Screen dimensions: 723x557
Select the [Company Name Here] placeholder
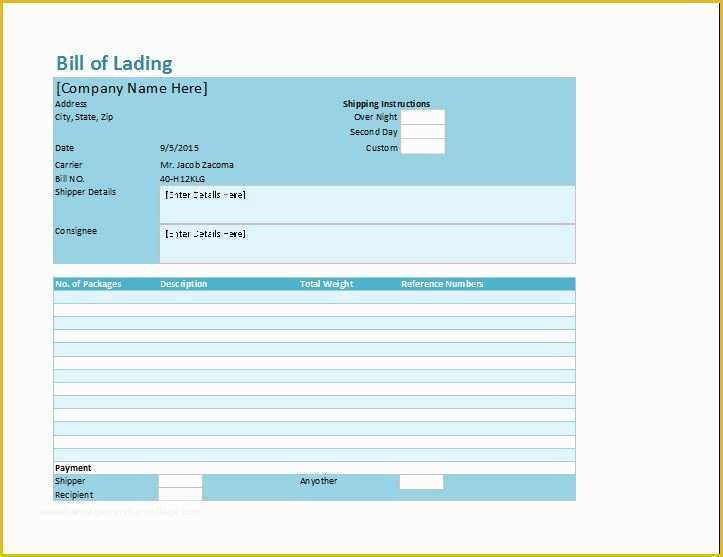point(132,88)
